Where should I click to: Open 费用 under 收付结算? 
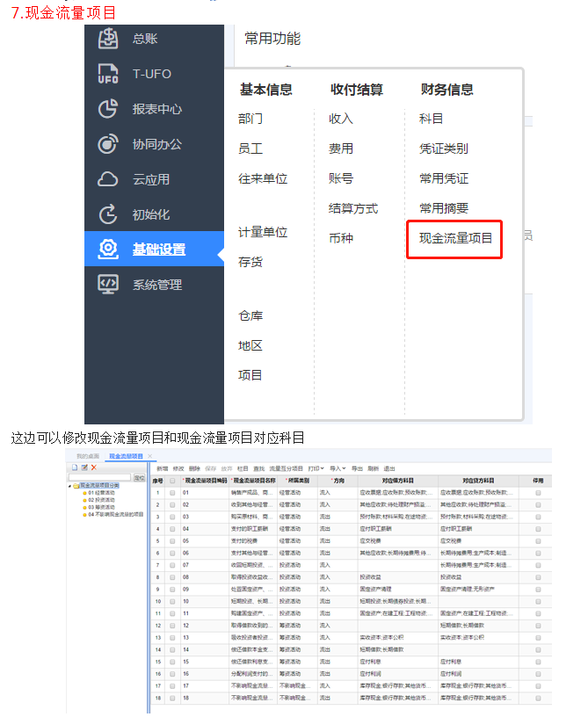(341, 148)
